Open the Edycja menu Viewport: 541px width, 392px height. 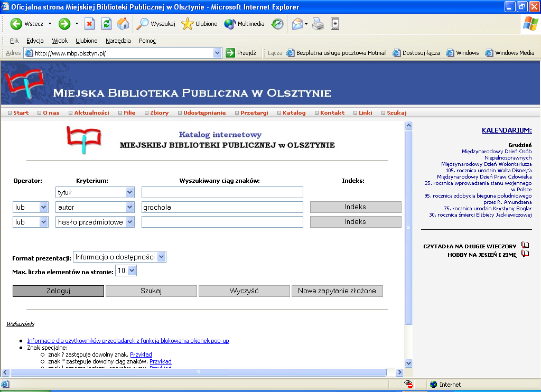pos(35,41)
